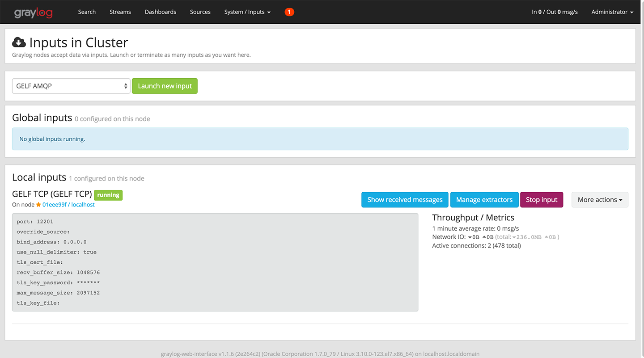This screenshot has width=644, height=358.
Task: Click the override_source: line
Action: [x=43, y=232]
